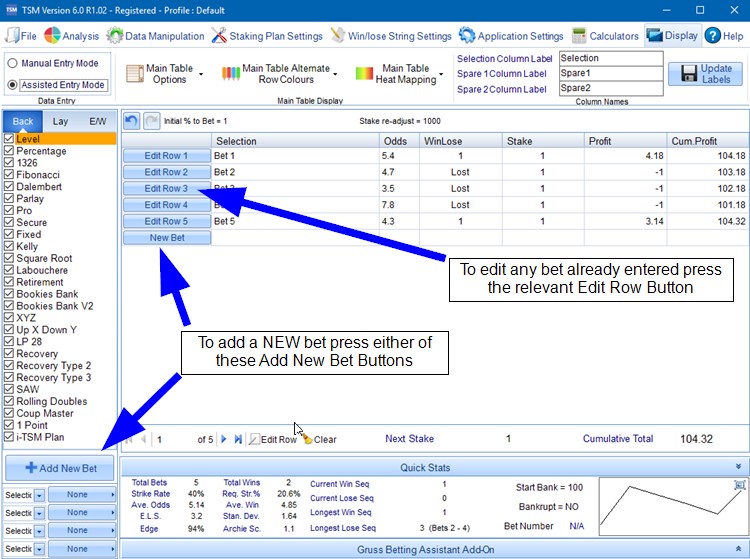Image resolution: width=750 pixels, height=559 pixels.
Task: Switch to the Lay tab
Action: tap(60, 121)
